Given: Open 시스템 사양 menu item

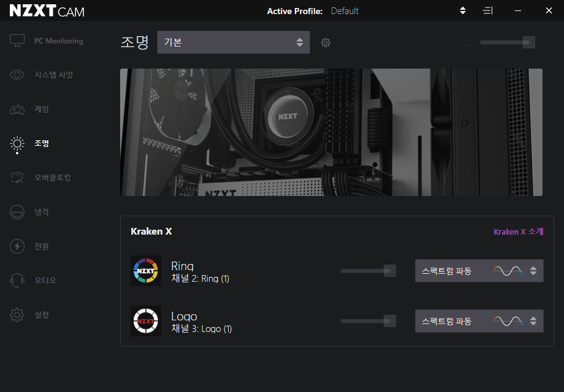Looking at the screenshot, I should pyautogui.click(x=53, y=75).
